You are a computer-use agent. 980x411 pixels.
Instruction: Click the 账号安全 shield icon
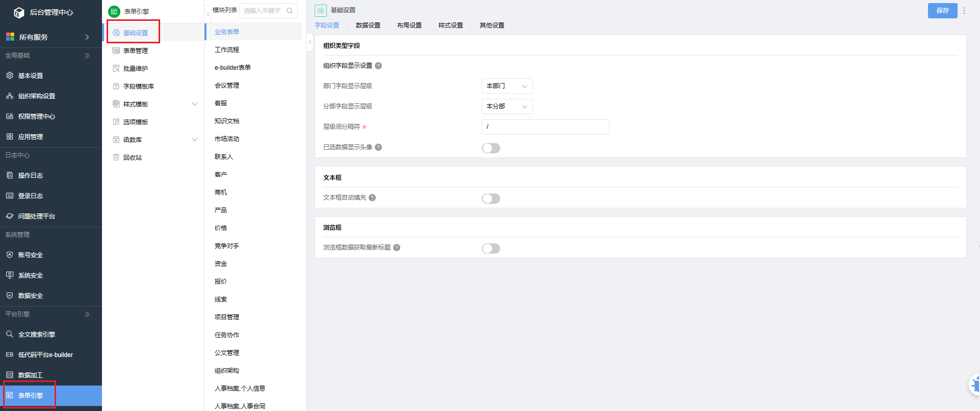click(x=10, y=255)
